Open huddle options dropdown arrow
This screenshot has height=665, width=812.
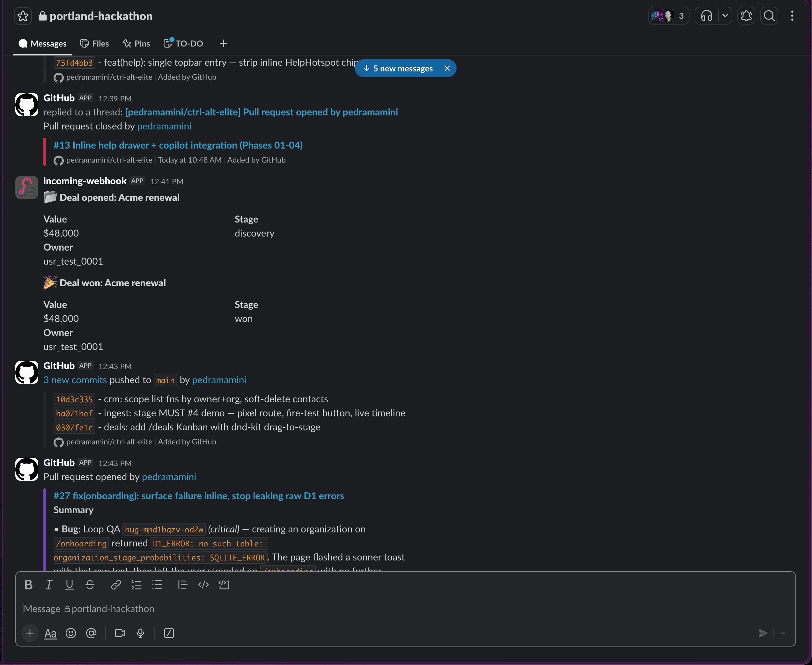725,16
